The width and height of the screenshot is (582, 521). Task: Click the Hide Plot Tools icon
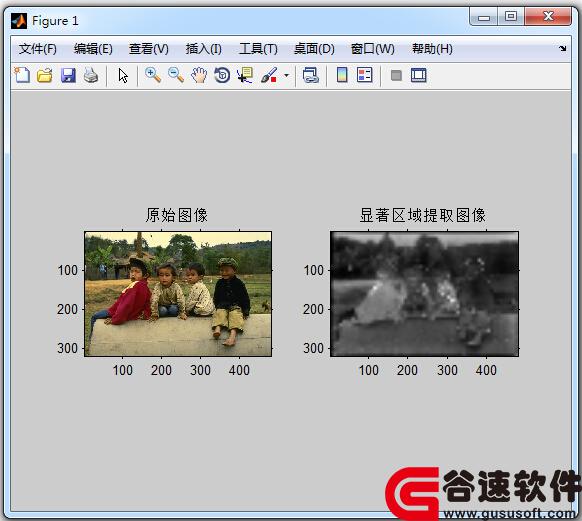pos(396,76)
